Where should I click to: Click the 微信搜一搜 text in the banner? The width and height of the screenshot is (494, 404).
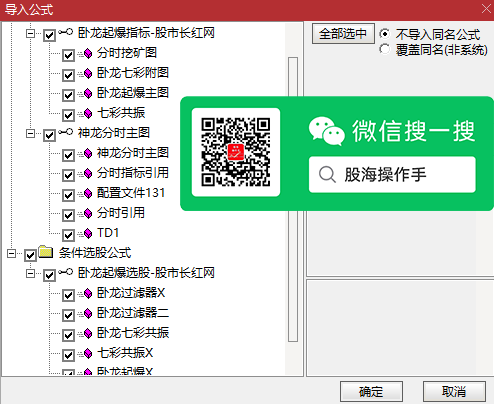click(x=414, y=131)
